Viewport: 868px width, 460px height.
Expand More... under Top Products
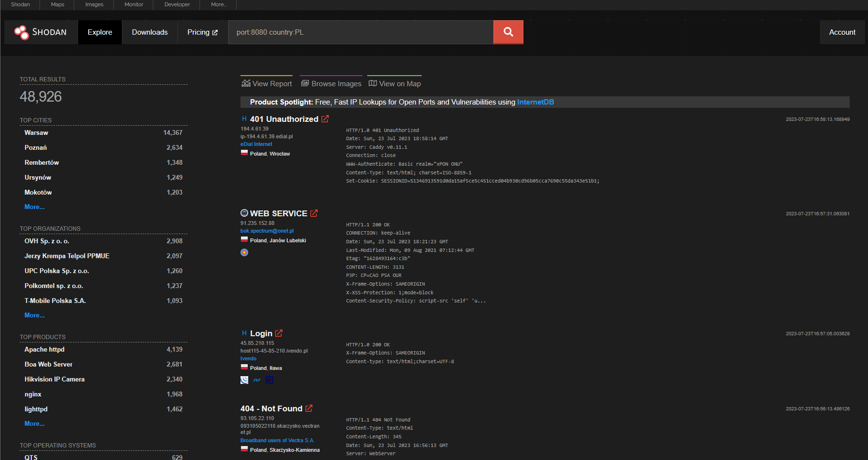(35, 423)
